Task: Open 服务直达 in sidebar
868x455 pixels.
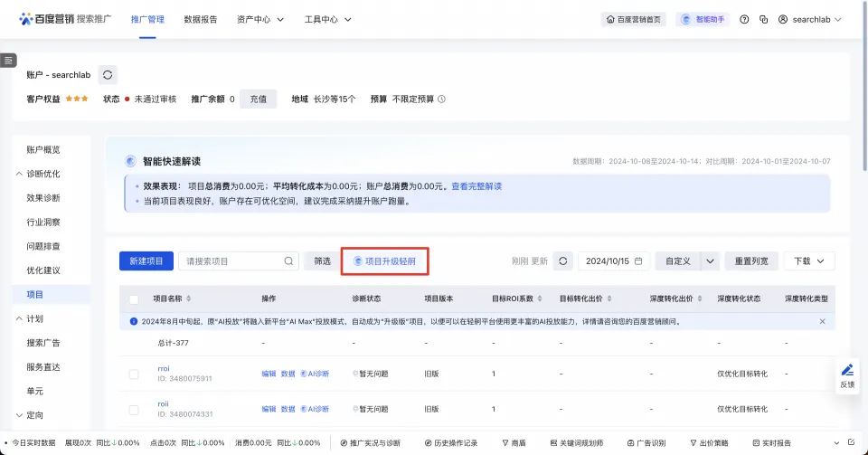Action: point(43,367)
